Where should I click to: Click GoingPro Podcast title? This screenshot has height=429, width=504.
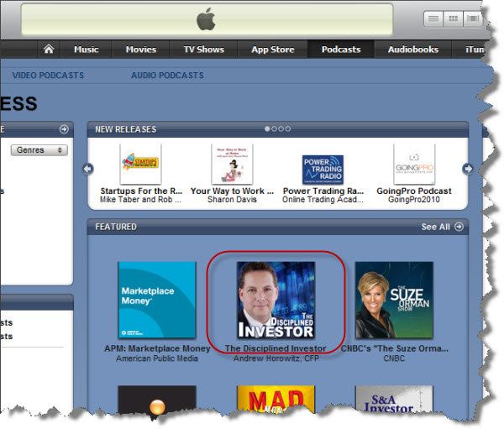coord(414,191)
